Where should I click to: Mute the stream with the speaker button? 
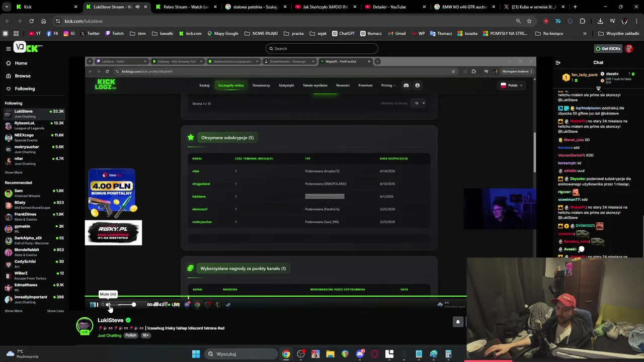pyautogui.click(x=108, y=305)
